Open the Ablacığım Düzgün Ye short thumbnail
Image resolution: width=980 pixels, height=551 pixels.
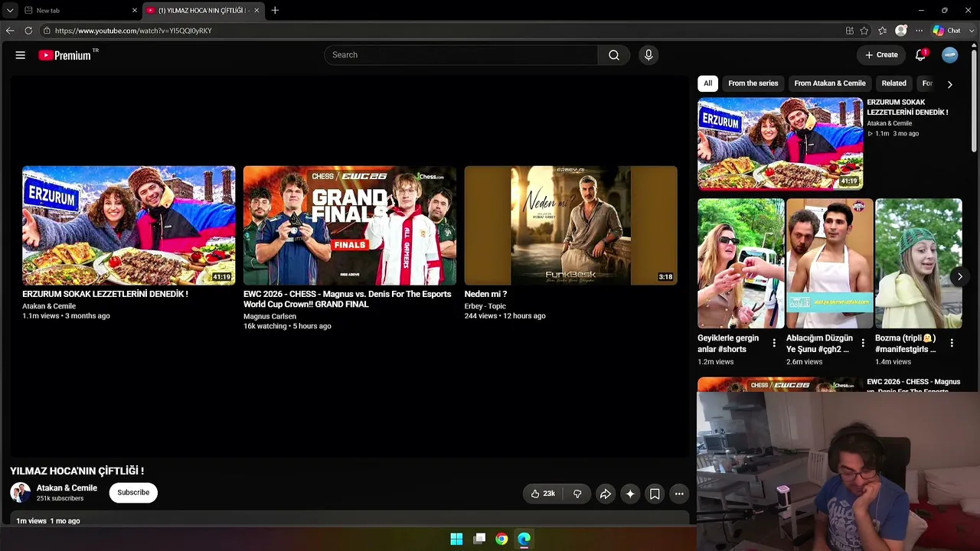click(x=830, y=264)
